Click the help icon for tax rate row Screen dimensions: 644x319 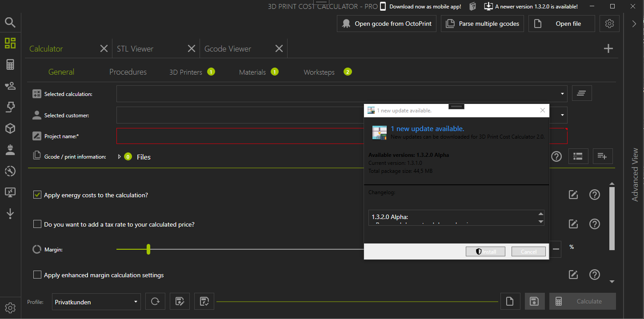click(x=595, y=224)
